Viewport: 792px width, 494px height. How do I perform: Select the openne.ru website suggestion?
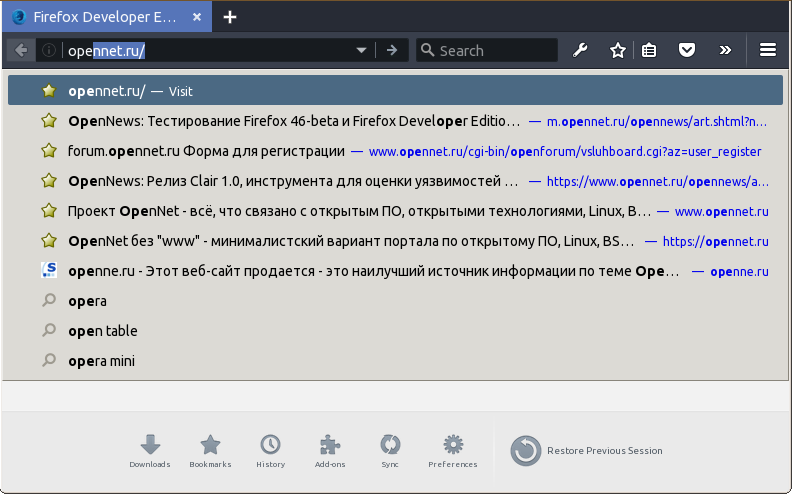(x=395, y=271)
